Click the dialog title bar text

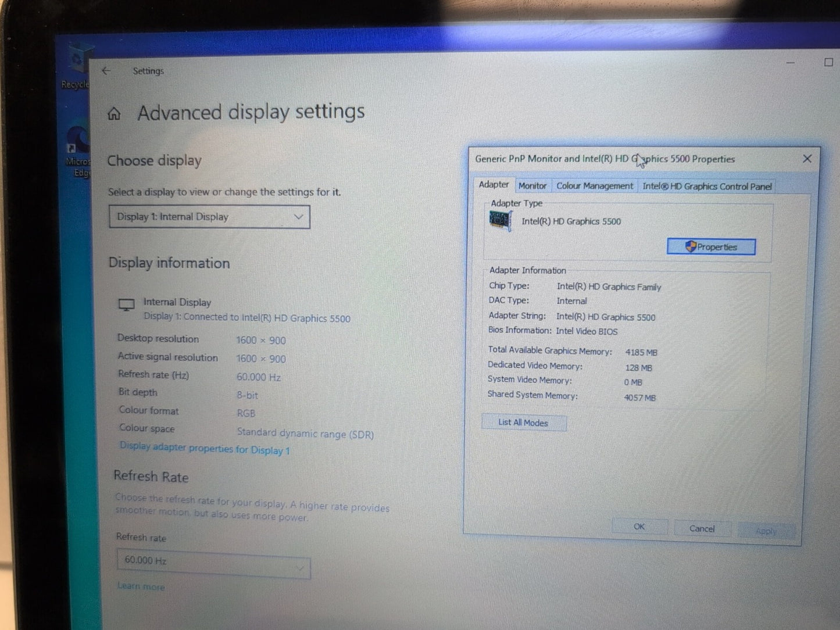pos(605,159)
